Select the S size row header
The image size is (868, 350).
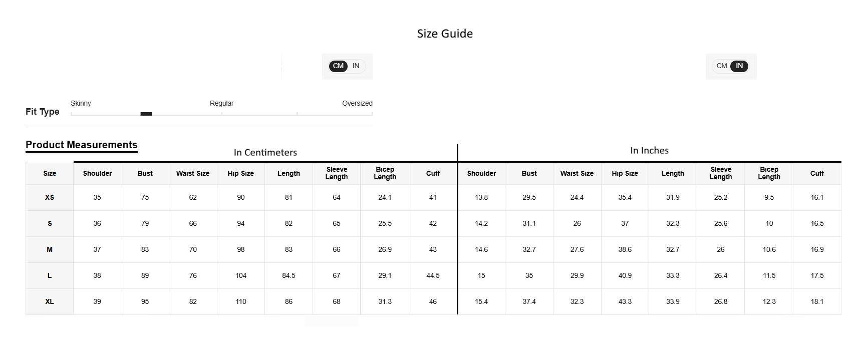[x=50, y=224]
